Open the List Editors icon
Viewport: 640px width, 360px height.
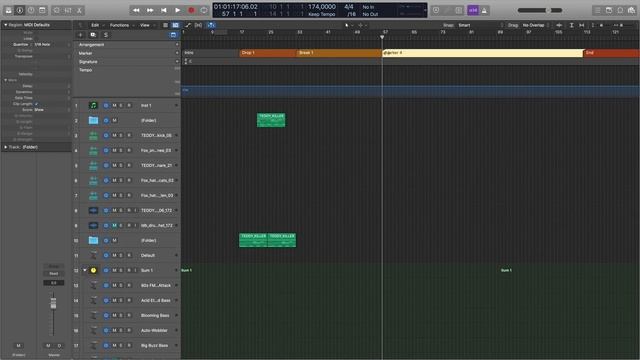(x=598, y=10)
